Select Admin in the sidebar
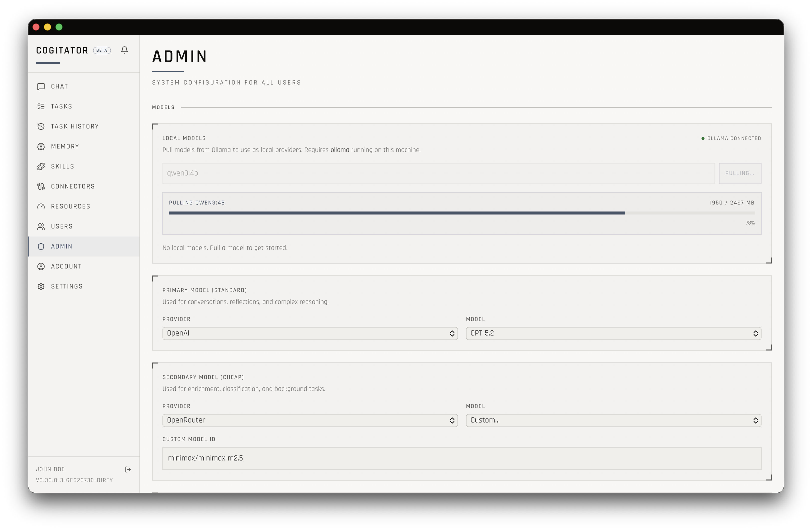 pyautogui.click(x=84, y=246)
